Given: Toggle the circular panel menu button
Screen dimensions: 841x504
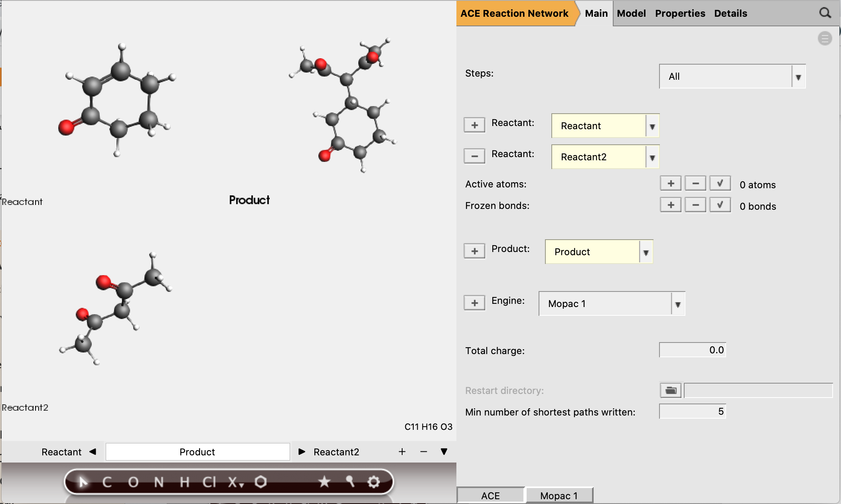Looking at the screenshot, I should (x=824, y=38).
